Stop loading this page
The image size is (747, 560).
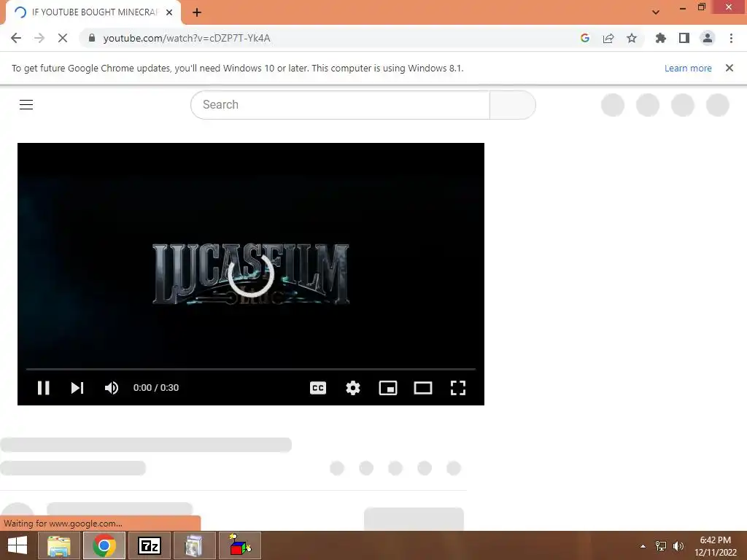[x=63, y=38]
